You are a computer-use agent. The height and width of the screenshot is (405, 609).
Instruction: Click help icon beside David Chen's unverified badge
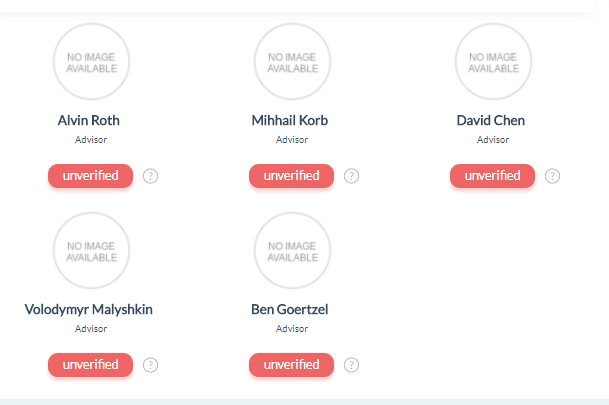(x=552, y=176)
